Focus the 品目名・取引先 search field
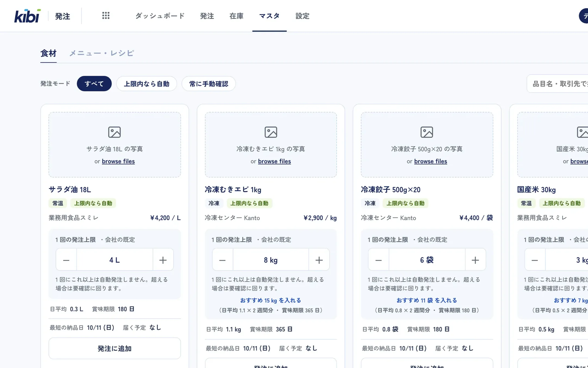Image resolution: width=588 pixels, height=368 pixels. (557, 84)
